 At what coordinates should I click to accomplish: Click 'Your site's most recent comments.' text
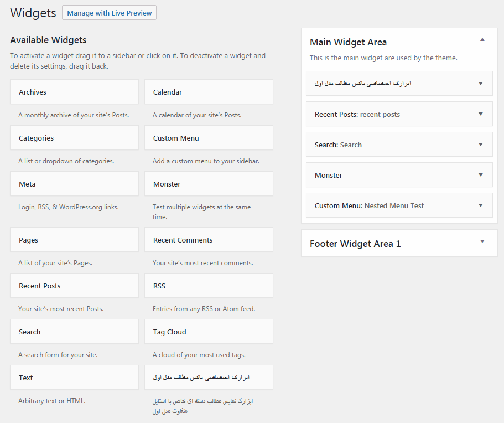click(x=203, y=263)
